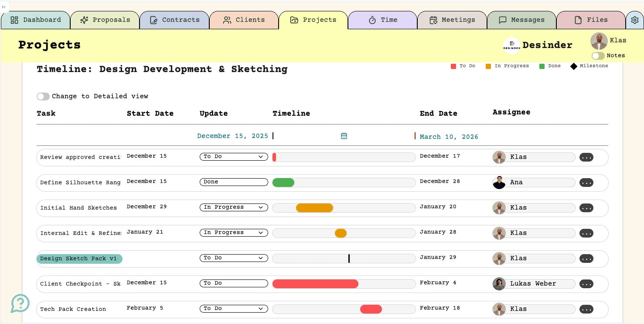Open the calendar picker icon in Timeline column
This screenshot has width=644, height=324.
click(x=344, y=136)
